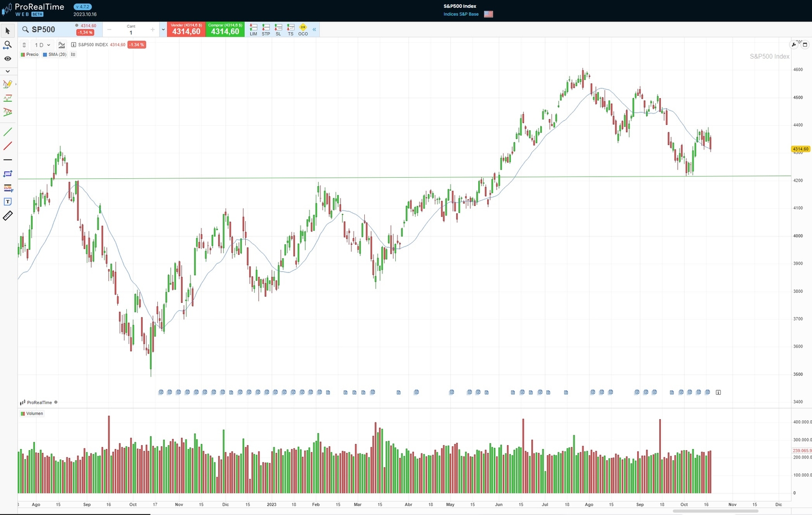Image resolution: width=812 pixels, height=515 pixels.
Task: Collapse the trading toolbar with double arrows
Action: coord(314,29)
